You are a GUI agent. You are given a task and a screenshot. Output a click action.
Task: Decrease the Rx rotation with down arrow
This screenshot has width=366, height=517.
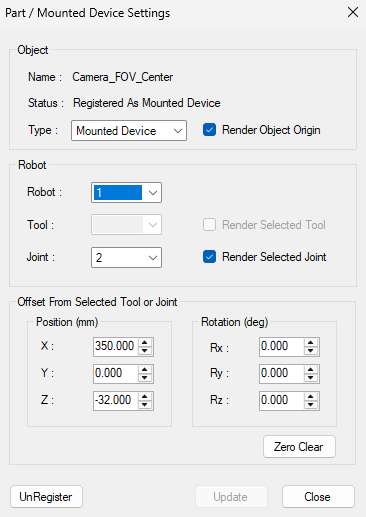[x=311, y=351]
